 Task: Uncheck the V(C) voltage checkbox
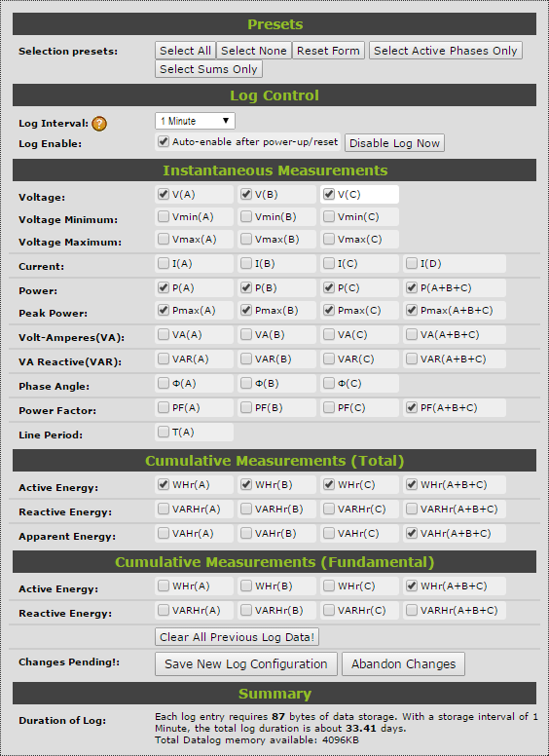pos(329,194)
